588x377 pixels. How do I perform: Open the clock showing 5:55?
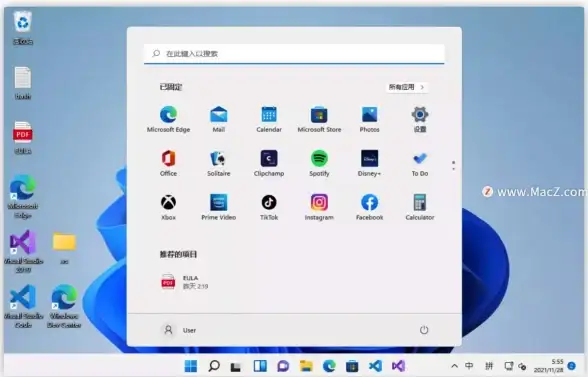pyautogui.click(x=549, y=366)
